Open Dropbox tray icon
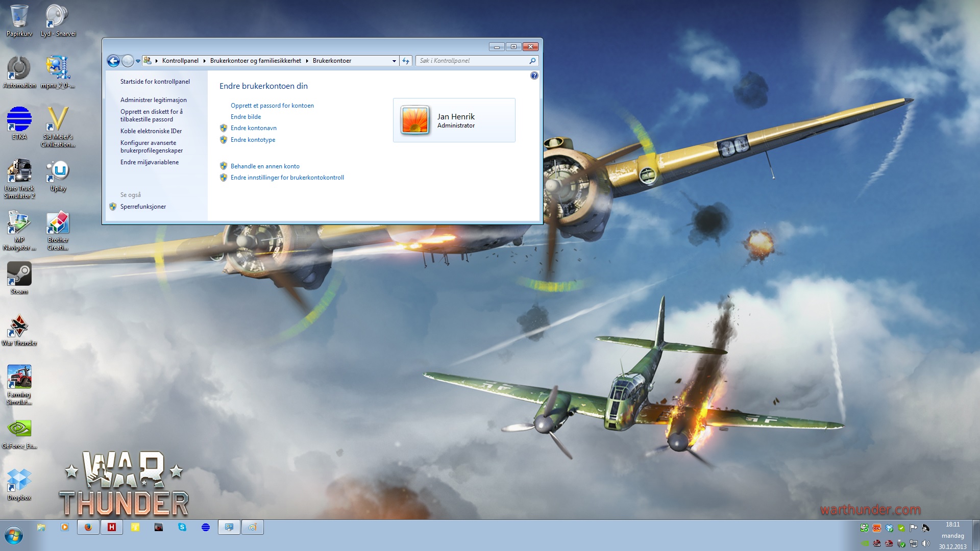 (889, 528)
